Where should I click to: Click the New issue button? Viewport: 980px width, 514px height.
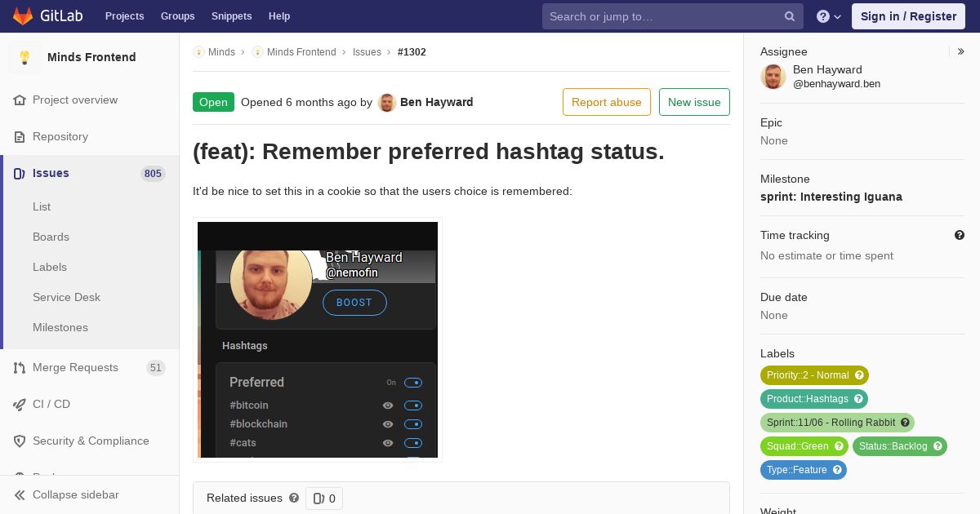pos(694,102)
